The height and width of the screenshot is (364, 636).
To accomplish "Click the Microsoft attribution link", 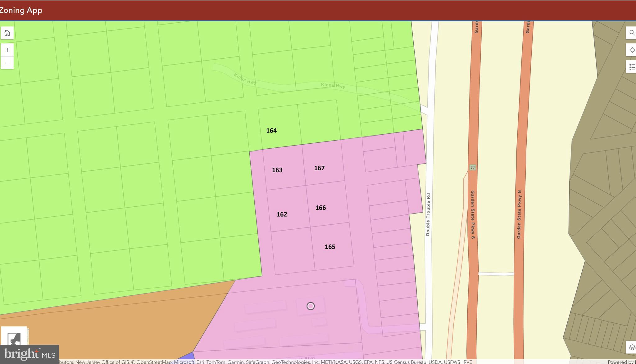I will point(184,362).
